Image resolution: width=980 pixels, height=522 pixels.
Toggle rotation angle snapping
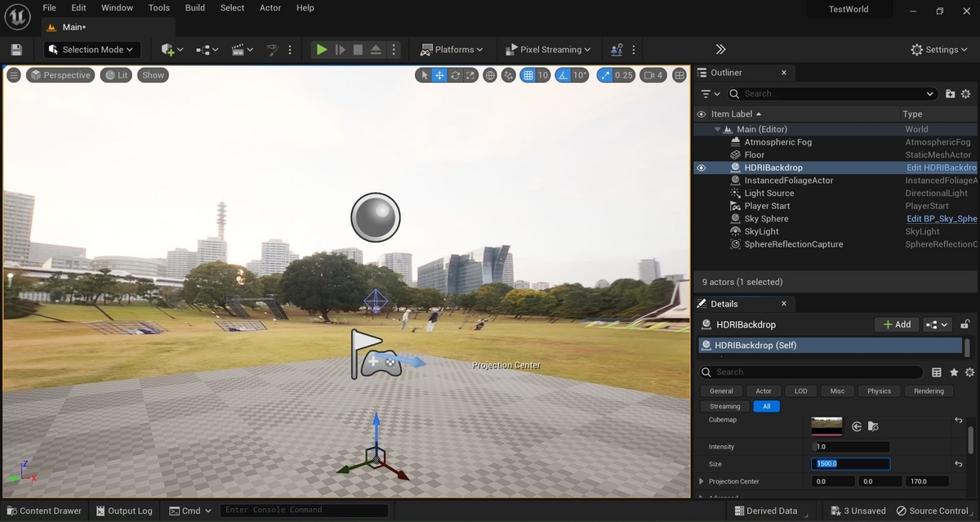coord(563,75)
